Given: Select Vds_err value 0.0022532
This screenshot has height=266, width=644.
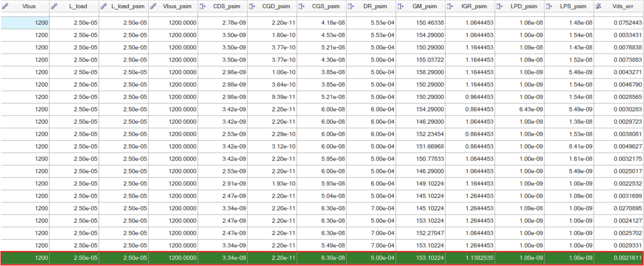Looking at the screenshot, I should pos(628,184).
